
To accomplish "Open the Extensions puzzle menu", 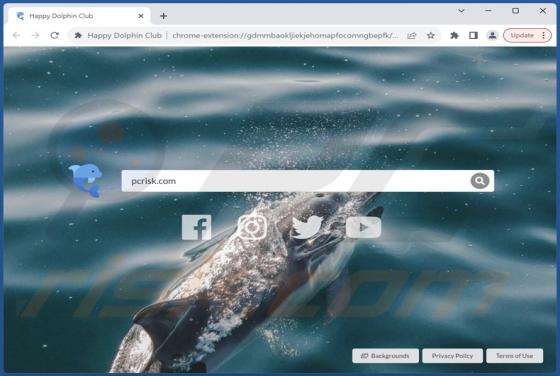I will [454, 35].
